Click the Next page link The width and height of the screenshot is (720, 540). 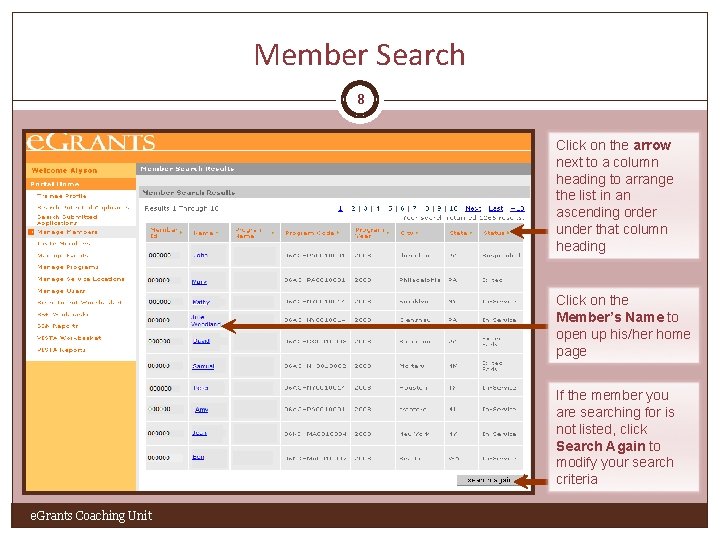tap(472, 208)
